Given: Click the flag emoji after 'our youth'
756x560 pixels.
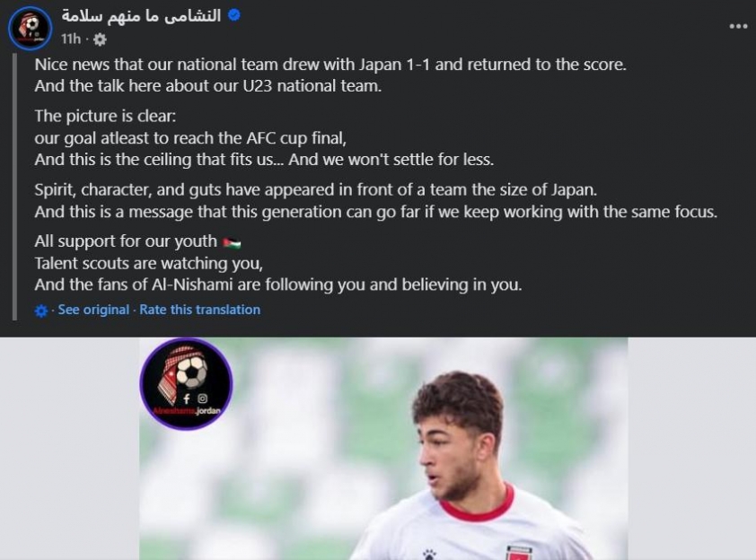Looking at the screenshot, I should coord(232,243).
